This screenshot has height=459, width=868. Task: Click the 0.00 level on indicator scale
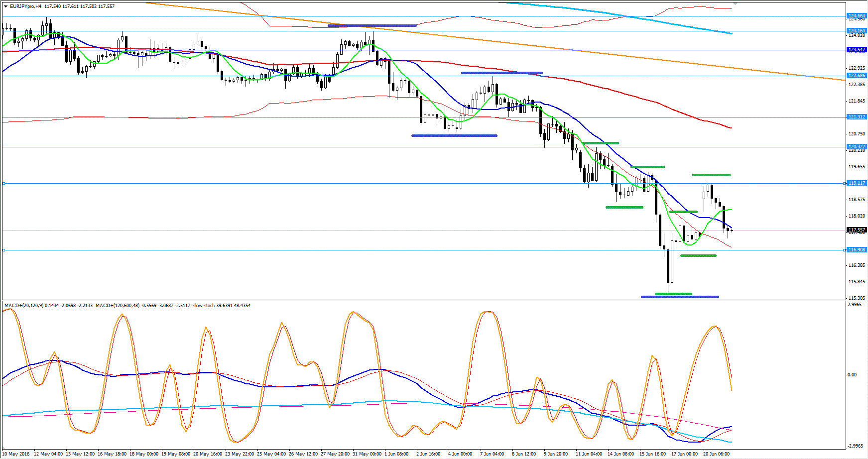click(x=852, y=375)
